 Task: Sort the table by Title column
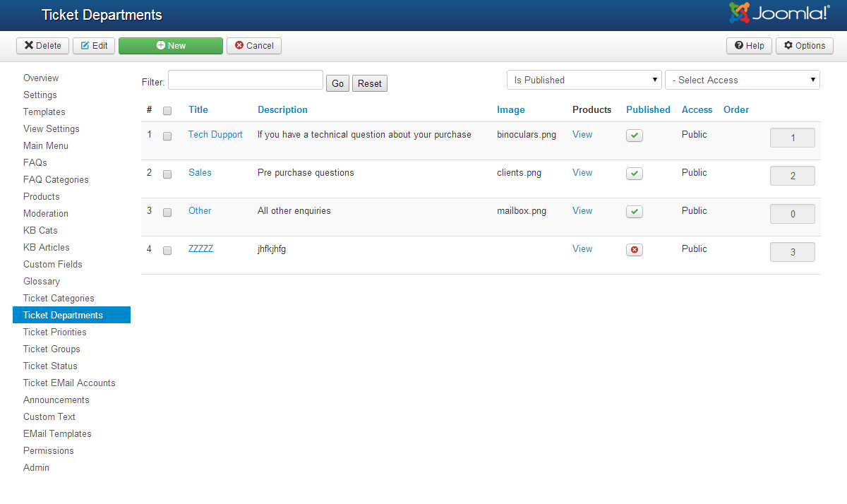198,110
